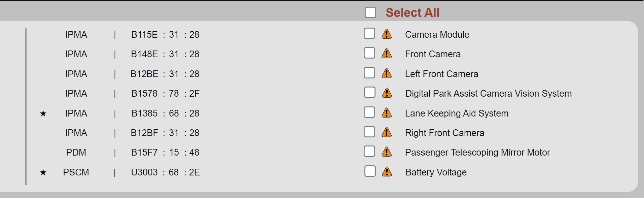Tick the Camera Module checkbox
The height and width of the screenshot is (198, 644).
[x=369, y=34]
